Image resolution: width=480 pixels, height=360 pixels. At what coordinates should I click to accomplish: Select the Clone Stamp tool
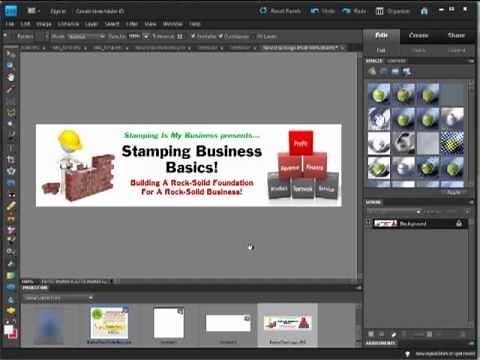(11, 218)
